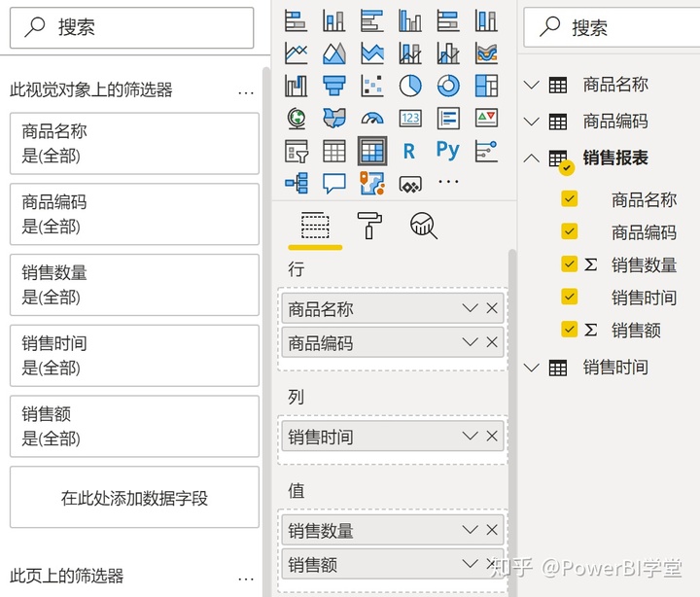
Task: Select the filled map visual
Action: (333, 119)
